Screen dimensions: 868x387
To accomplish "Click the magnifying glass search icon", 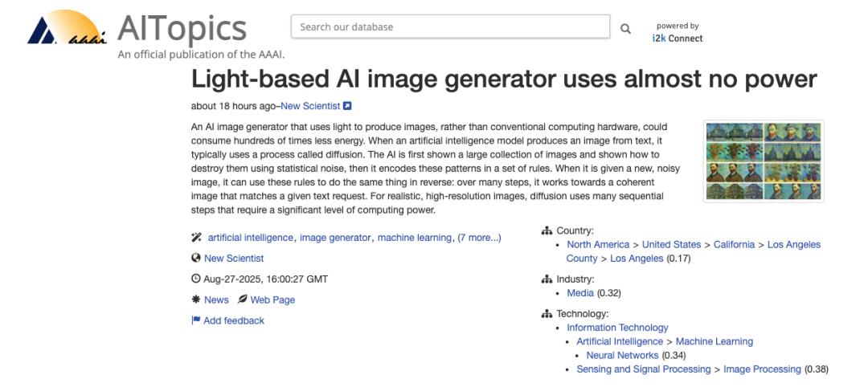I will click(x=625, y=29).
